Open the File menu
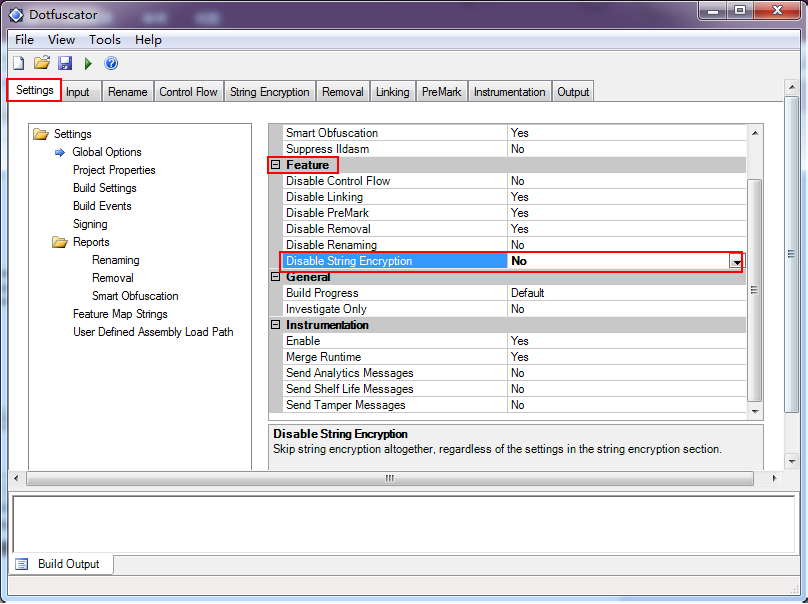Screen dimensions: 808x604 [x=24, y=40]
